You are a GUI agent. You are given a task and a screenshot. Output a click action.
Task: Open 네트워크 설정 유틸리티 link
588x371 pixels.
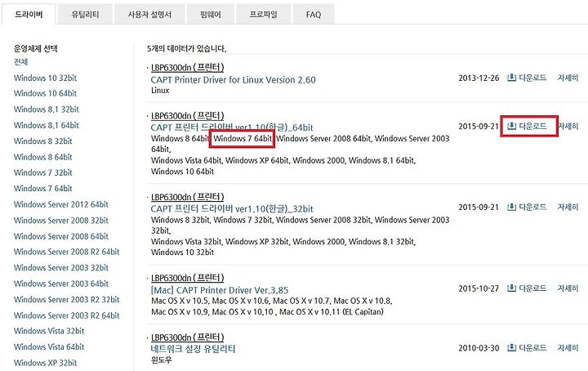pyautogui.click(x=193, y=349)
